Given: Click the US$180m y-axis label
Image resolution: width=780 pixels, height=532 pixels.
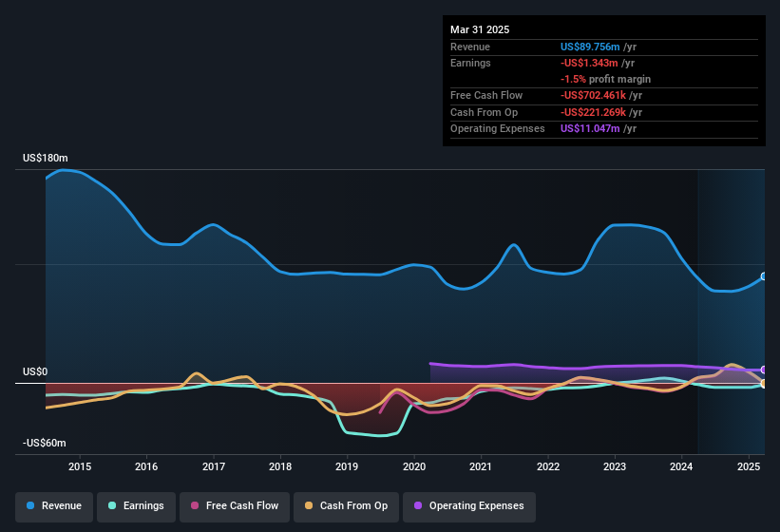Looking at the screenshot, I should point(46,158).
